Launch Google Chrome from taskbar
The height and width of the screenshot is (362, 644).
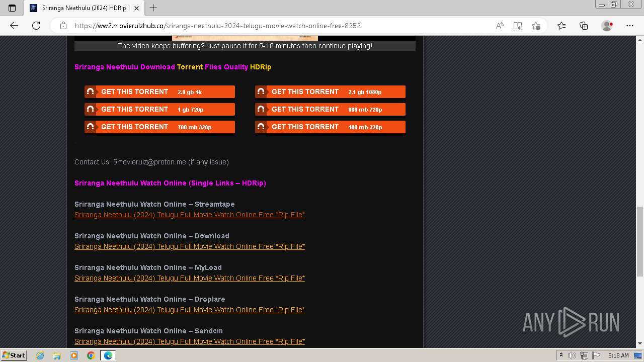coord(91,355)
